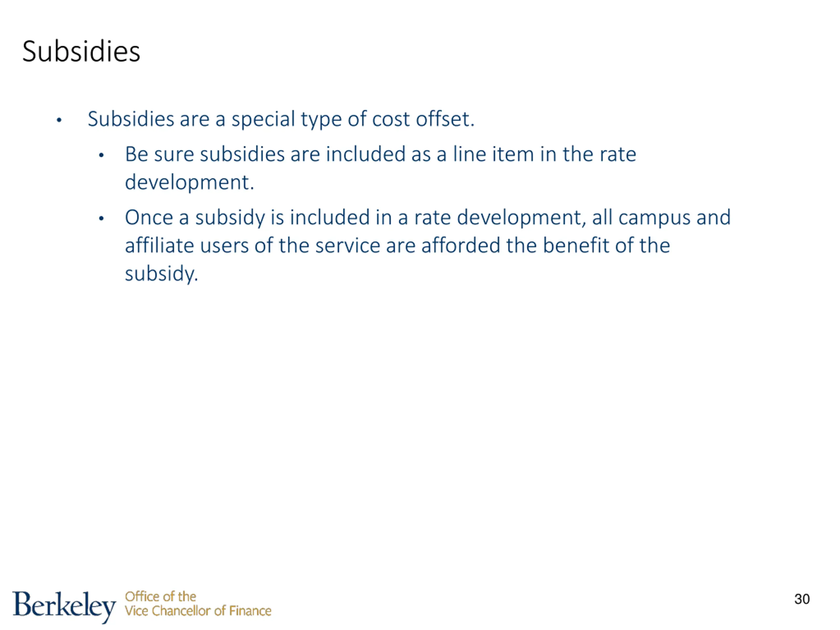Select the slide number 30
Image resolution: width=840 pixels, height=630 pixels.
point(802,599)
